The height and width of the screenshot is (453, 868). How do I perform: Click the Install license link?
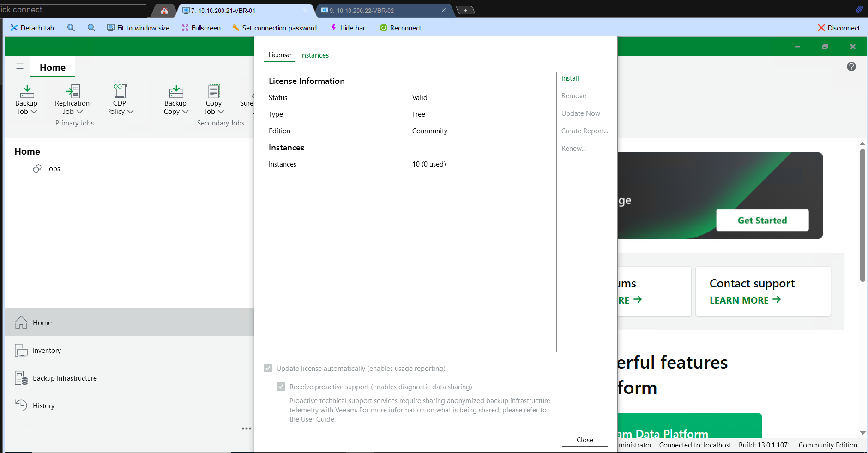pyautogui.click(x=570, y=78)
